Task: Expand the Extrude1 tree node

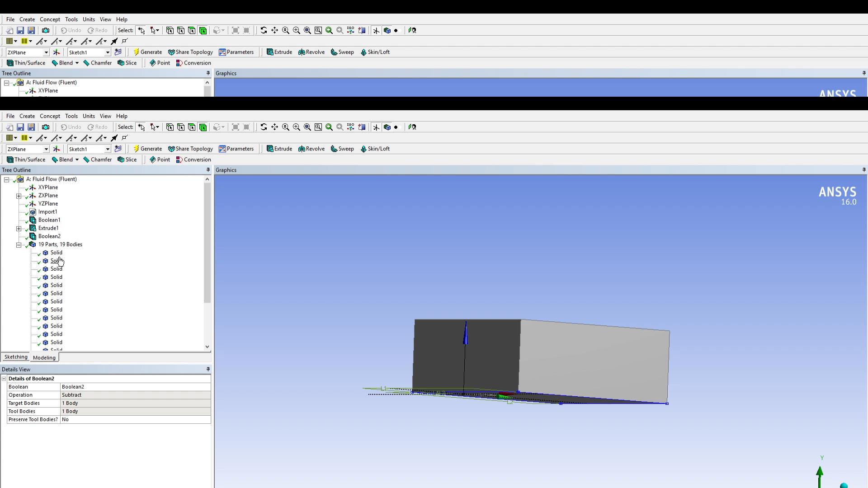Action: pos(19,228)
